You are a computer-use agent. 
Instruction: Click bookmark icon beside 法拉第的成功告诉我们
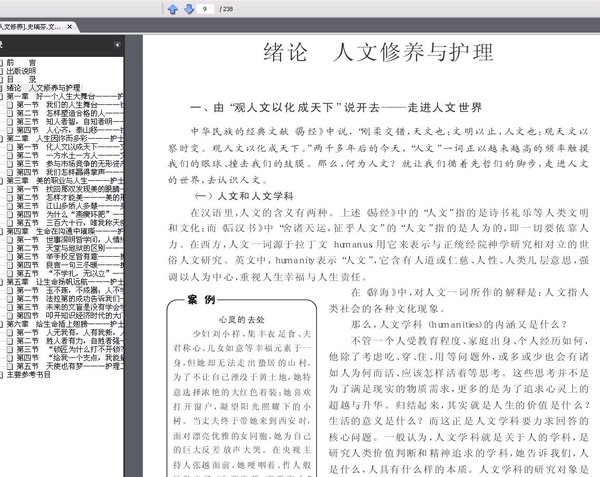(x=10, y=299)
